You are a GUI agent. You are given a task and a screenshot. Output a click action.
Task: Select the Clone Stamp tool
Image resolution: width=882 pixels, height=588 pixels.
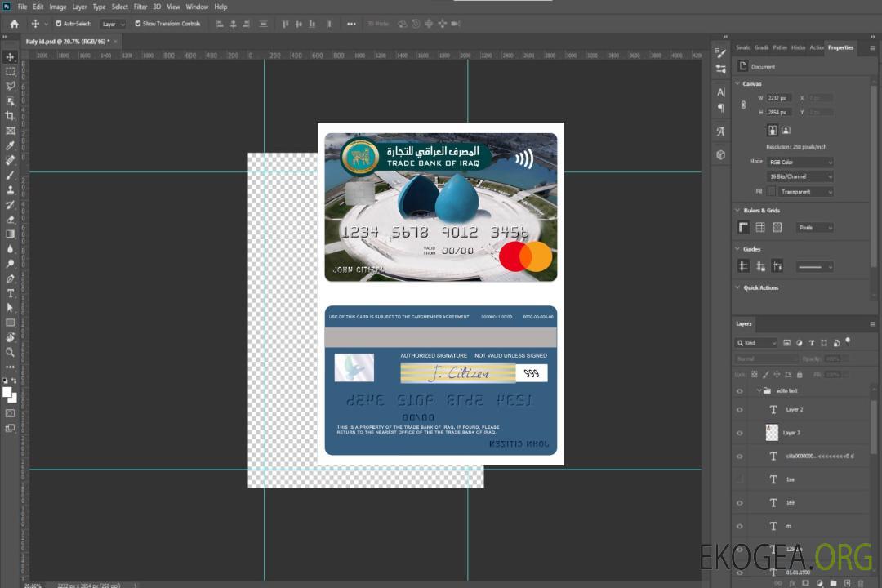pyautogui.click(x=10, y=189)
